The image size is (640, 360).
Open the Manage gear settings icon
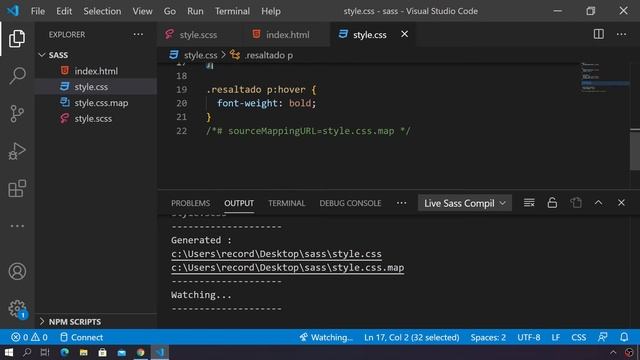[x=17, y=309]
